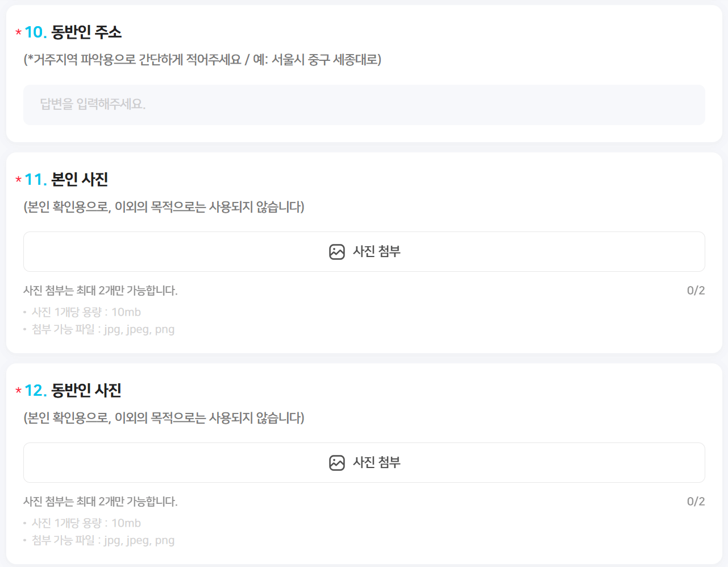This screenshot has height=567, width=728.
Task: Open photo attach for 동반인 사진
Action: coord(364,462)
